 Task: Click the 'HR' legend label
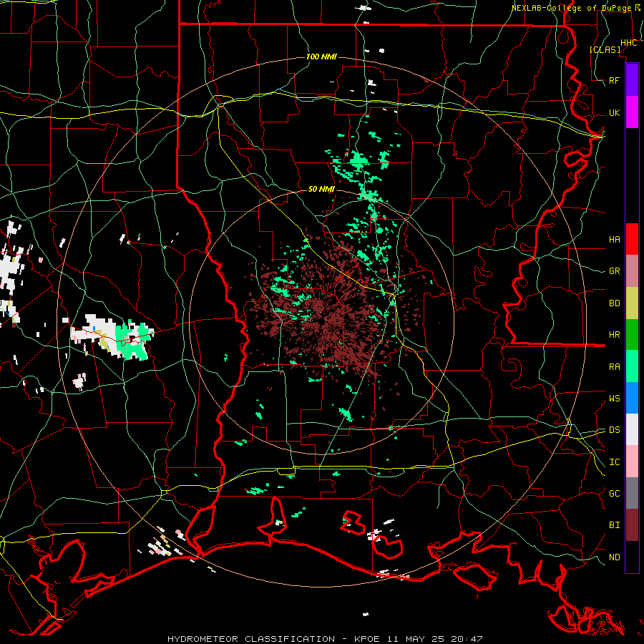(x=615, y=335)
